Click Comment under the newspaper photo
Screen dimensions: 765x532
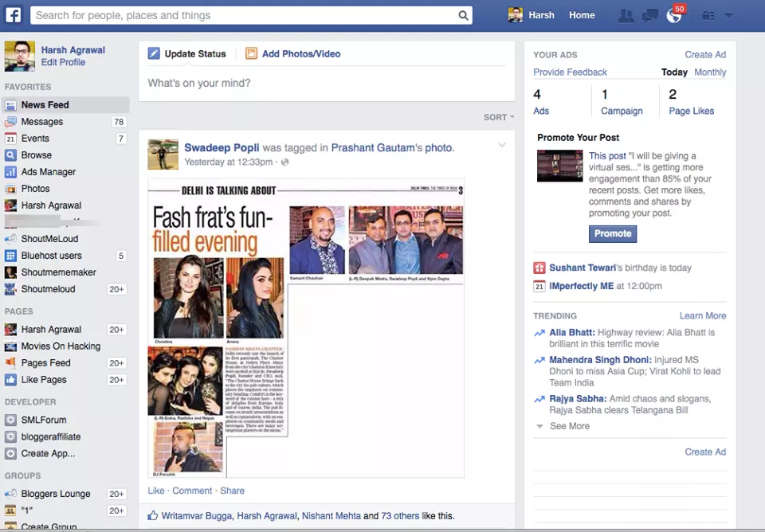pos(192,491)
